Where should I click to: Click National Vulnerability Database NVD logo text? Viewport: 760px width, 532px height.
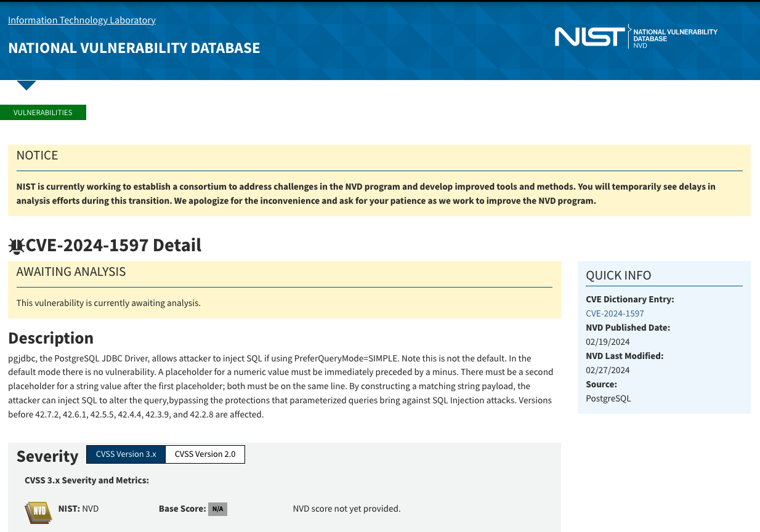(x=675, y=38)
